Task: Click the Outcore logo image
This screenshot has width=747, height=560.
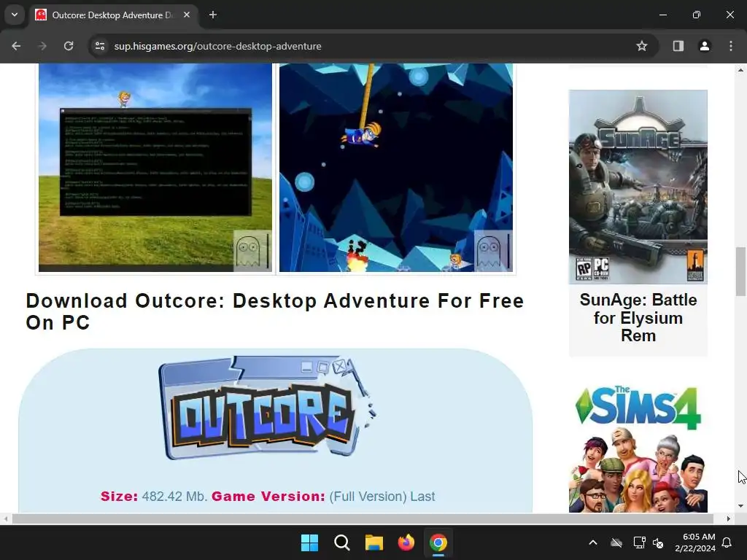Action: (267, 408)
